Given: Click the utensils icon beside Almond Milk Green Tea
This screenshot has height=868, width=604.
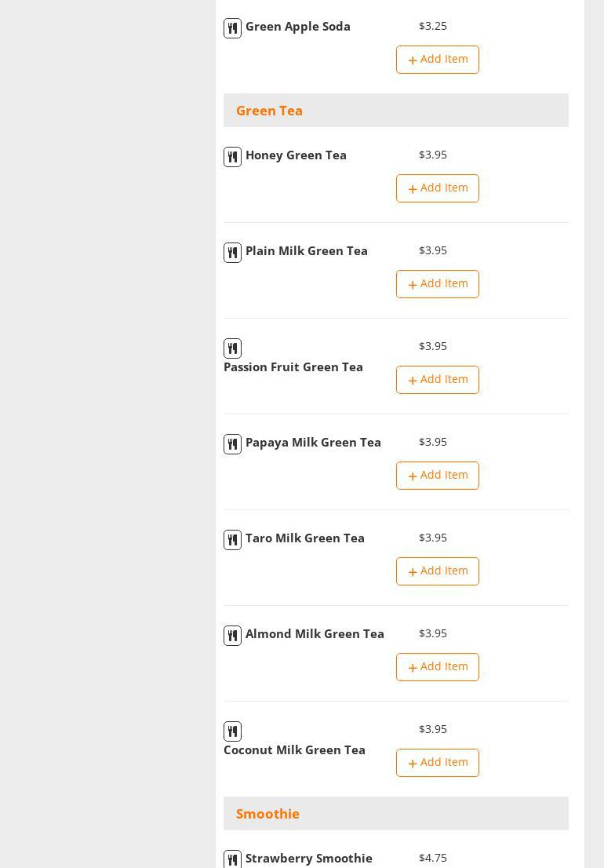Looking at the screenshot, I should tap(232, 636).
